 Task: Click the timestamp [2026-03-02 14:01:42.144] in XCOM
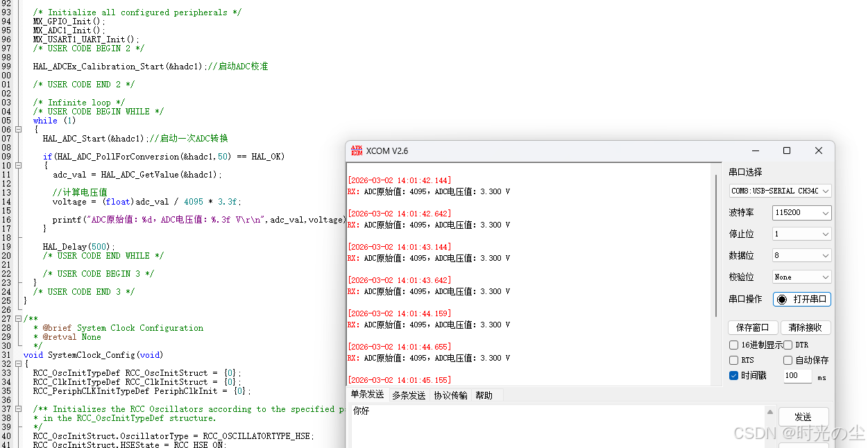[x=399, y=180]
